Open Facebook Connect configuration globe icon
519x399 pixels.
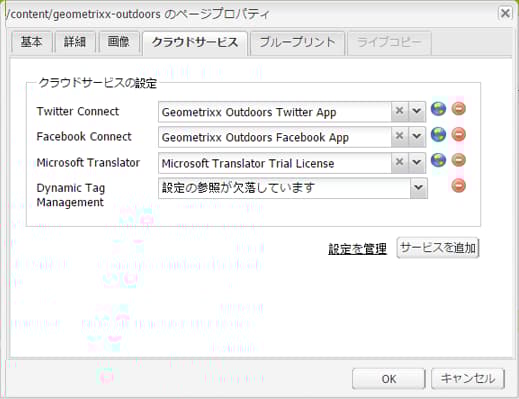coord(438,135)
